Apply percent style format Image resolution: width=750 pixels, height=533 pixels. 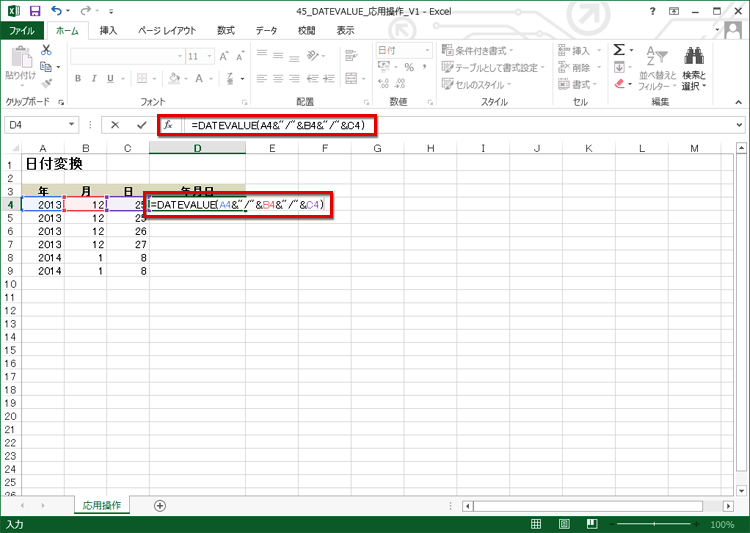pyautogui.click(x=409, y=67)
